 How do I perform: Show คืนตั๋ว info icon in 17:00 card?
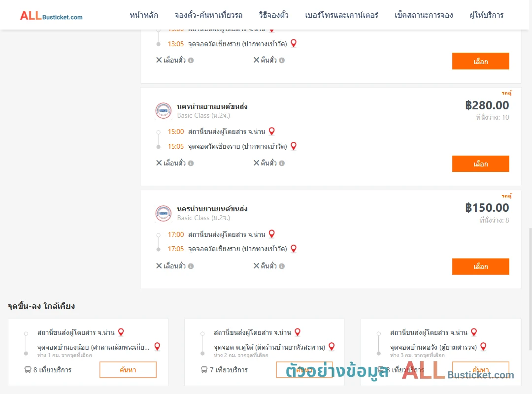click(x=282, y=266)
